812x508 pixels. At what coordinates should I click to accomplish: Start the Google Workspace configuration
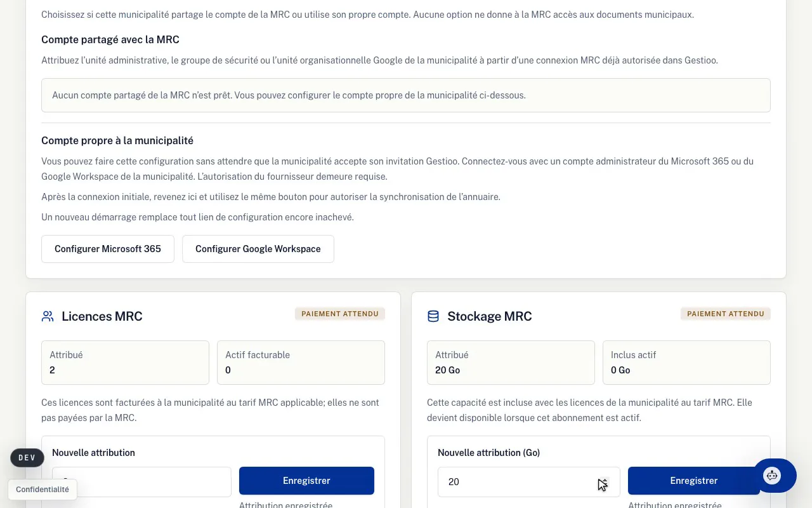point(258,249)
